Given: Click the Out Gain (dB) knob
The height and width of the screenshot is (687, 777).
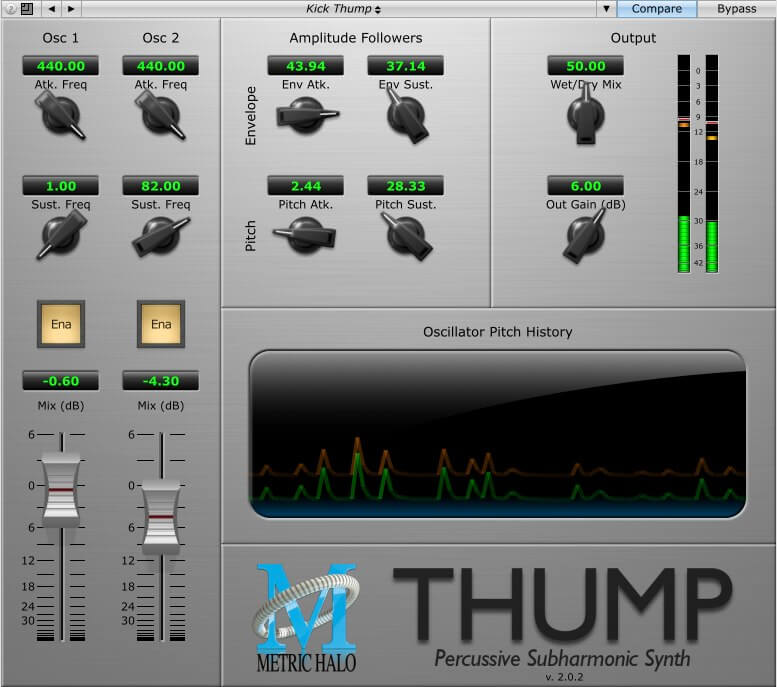Looking at the screenshot, I should tap(585, 236).
